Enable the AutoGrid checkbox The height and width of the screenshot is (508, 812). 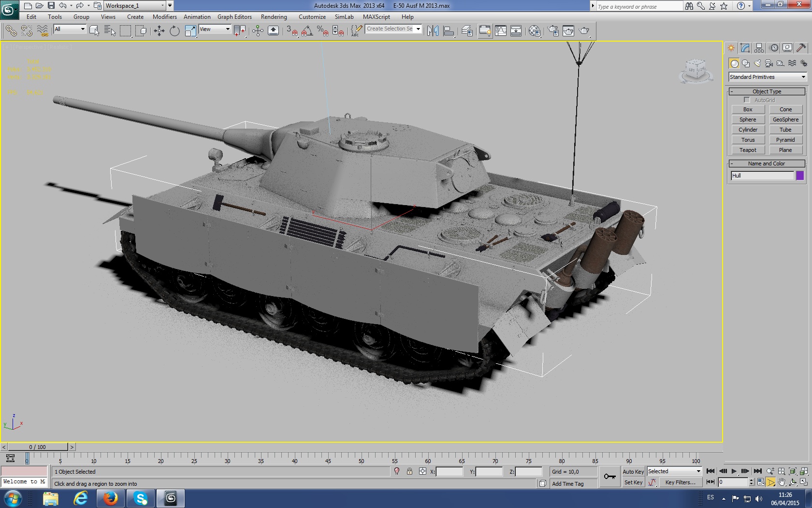[x=747, y=100]
